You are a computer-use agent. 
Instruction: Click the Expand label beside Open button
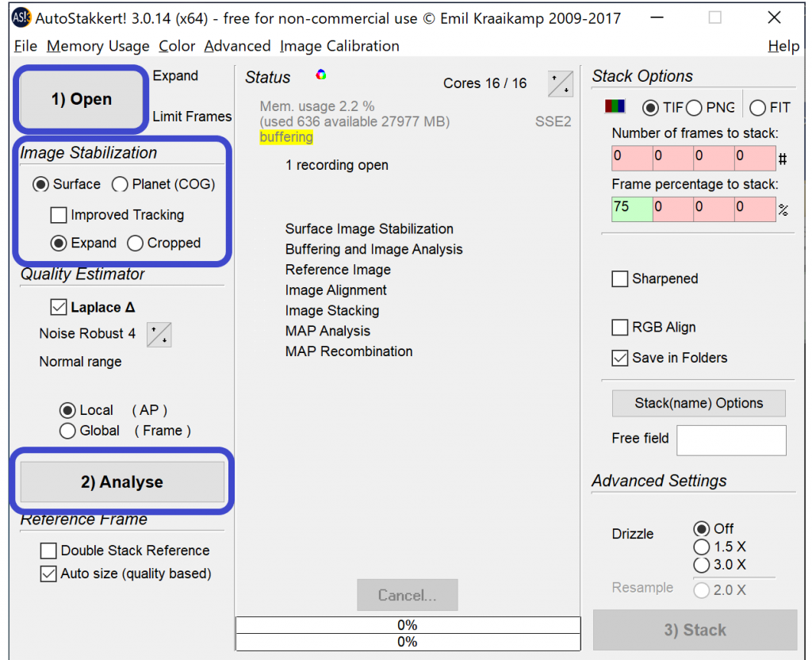coord(175,75)
